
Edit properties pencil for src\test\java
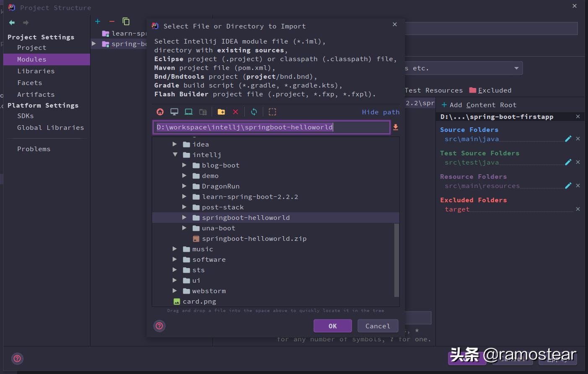point(568,162)
